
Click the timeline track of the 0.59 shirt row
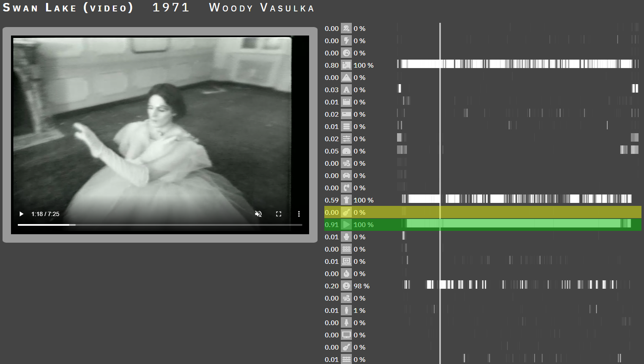[x=517, y=199]
